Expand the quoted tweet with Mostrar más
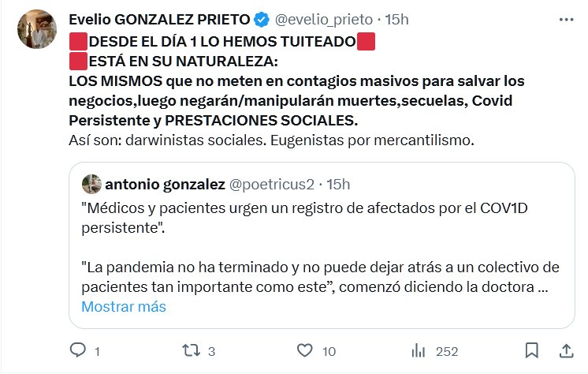 [x=124, y=306]
